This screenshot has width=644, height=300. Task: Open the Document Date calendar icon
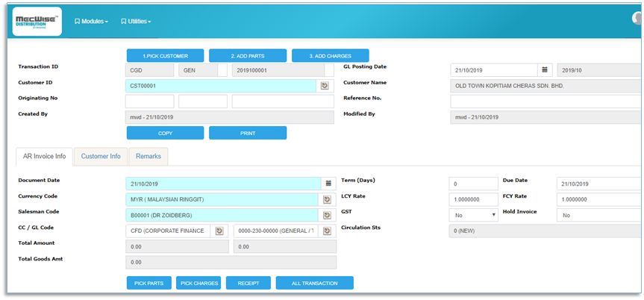[328, 184]
